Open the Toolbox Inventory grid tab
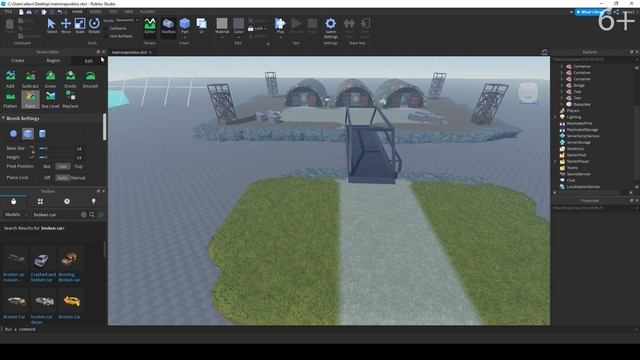 [40, 201]
